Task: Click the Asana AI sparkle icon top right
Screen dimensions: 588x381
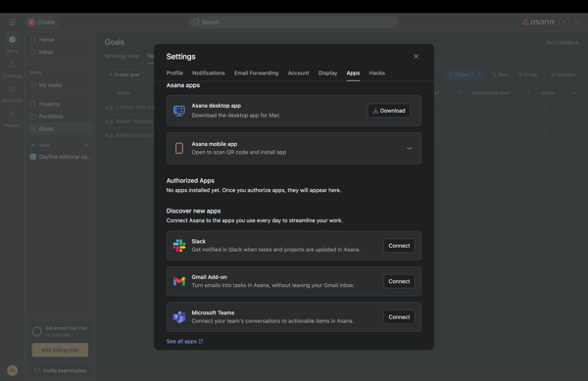Action: point(578,23)
